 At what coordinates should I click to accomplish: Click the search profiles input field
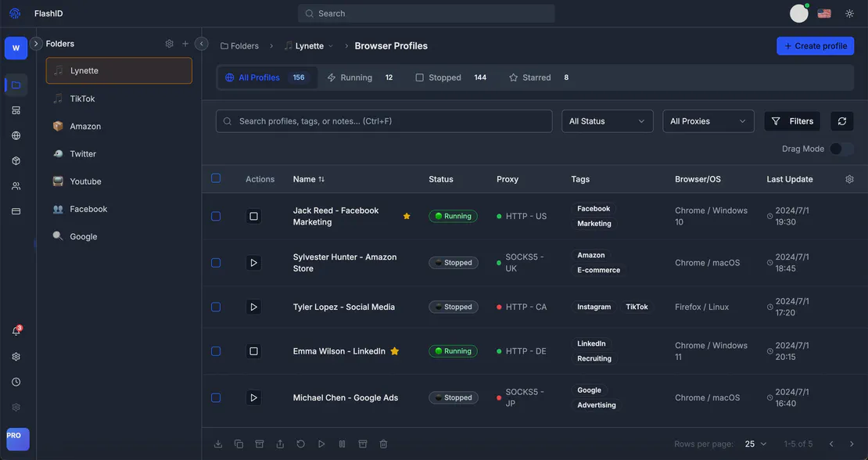[x=384, y=121]
